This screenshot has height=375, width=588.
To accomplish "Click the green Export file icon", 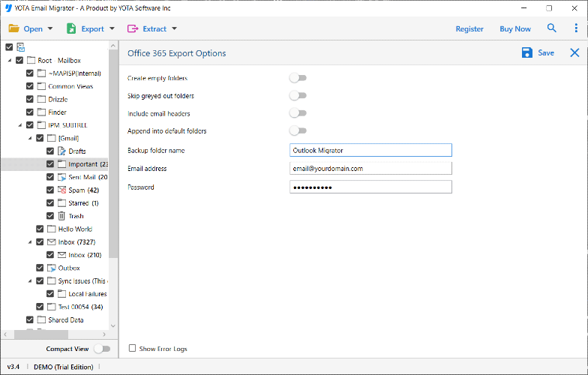I will pos(71,28).
